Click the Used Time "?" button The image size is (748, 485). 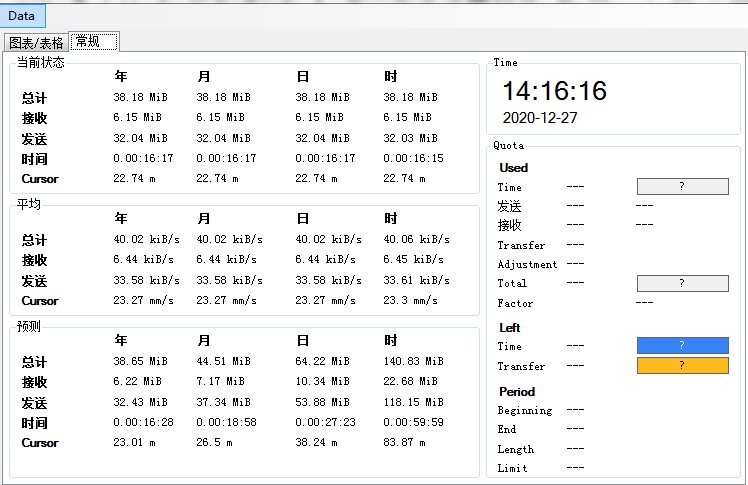(x=682, y=187)
